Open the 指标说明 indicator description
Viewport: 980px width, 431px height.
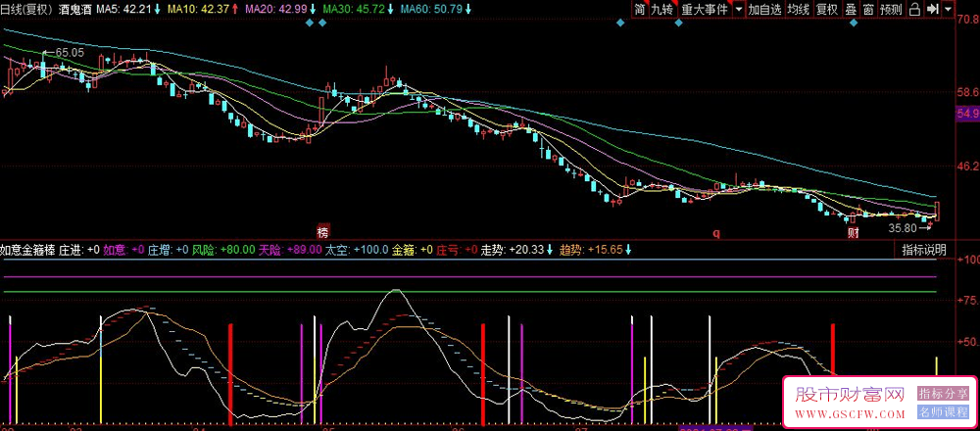pyautogui.click(x=924, y=250)
